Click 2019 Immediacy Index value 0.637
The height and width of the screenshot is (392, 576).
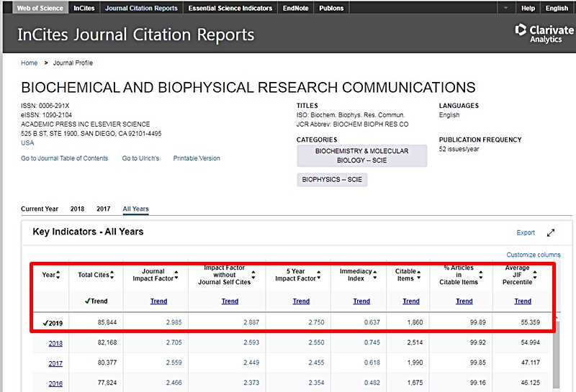click(x=372, y=322)
